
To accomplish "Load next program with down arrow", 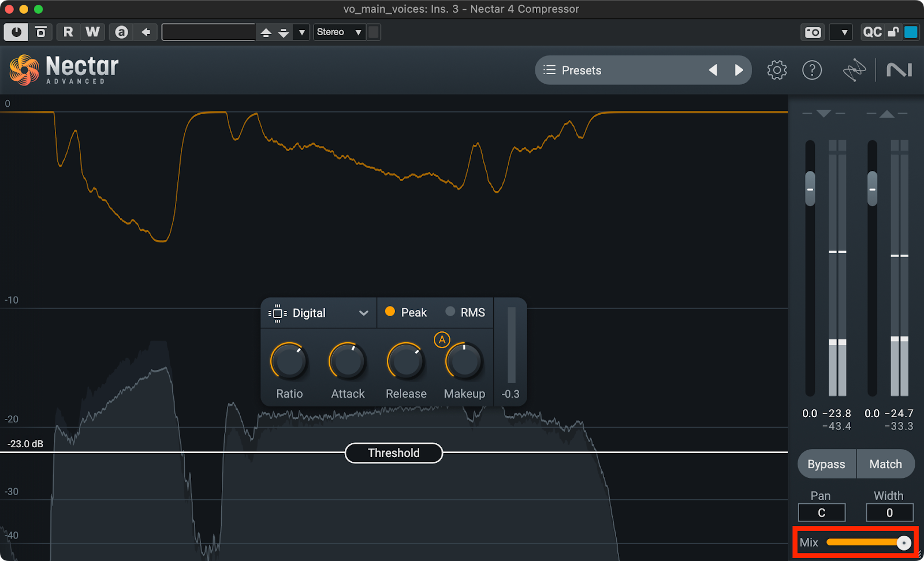I will (284, 32).
